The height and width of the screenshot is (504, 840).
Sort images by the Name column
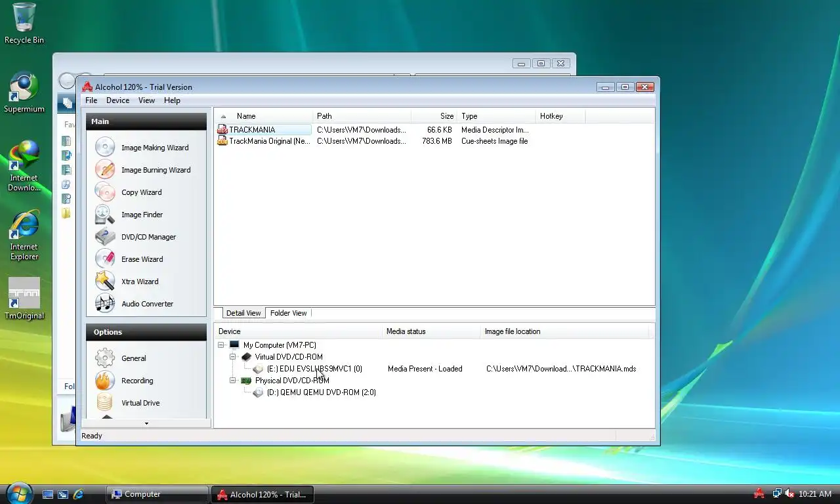click(x=263, y=116)
